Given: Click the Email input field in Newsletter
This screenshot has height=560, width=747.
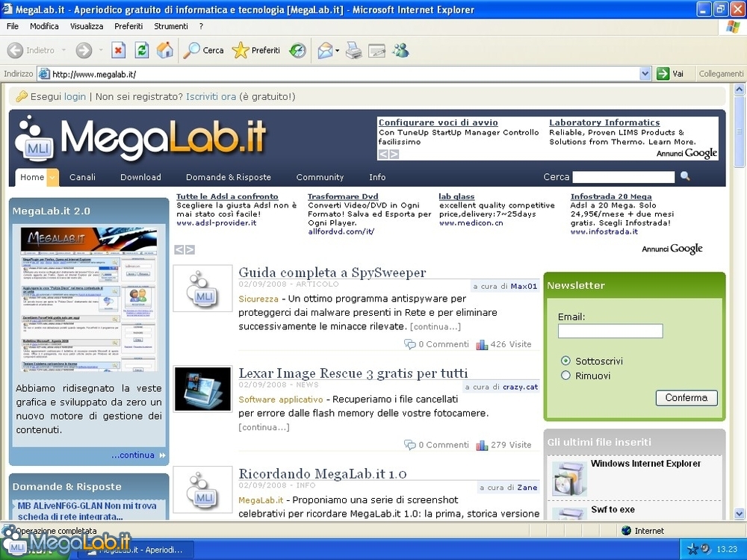Looking at the screenshot, I should pos(610,331).
